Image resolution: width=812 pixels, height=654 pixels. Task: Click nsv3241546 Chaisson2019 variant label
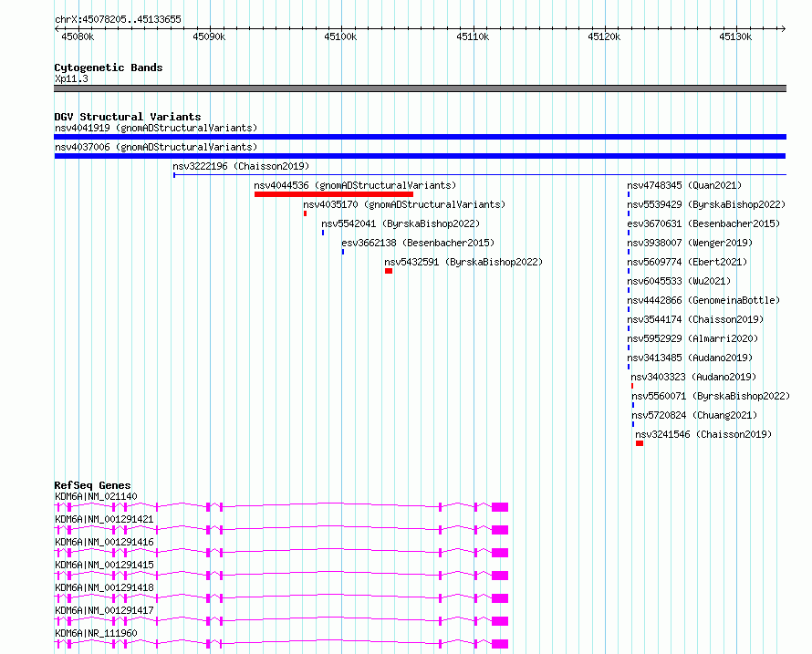pos(703,434)
